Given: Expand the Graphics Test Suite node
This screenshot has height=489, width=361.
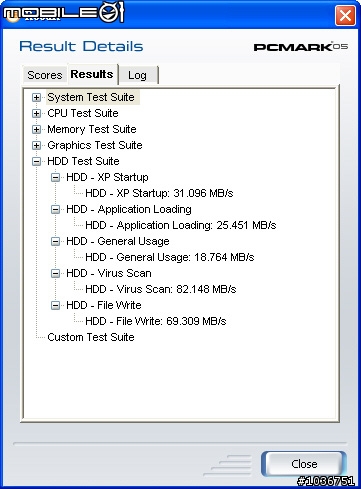Looking at the screenshot, I should pyautogui.click(x=36, y=145).
